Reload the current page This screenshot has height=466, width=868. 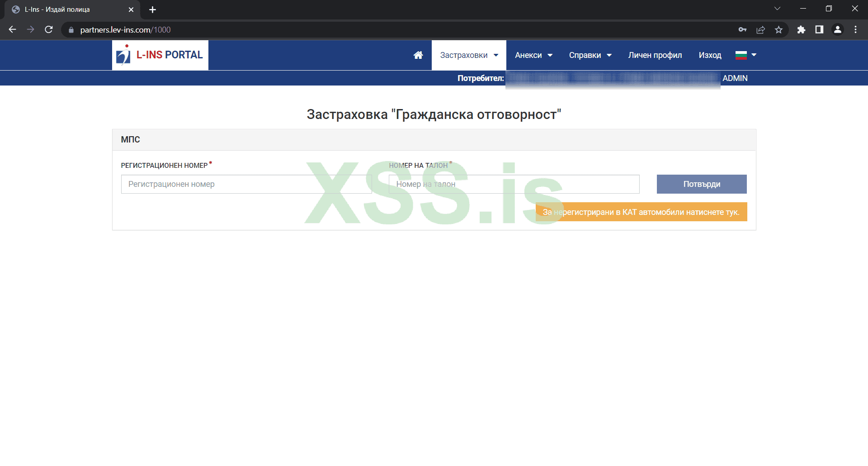49,29
